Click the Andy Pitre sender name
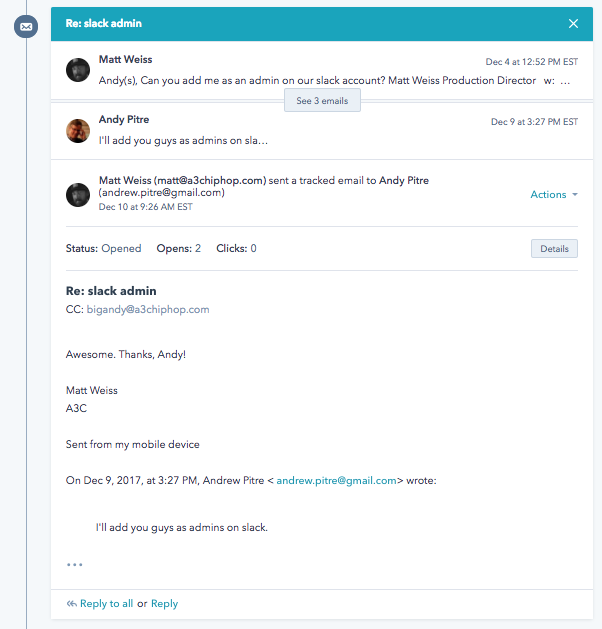602x629 pixels. [x=124, y=120]
